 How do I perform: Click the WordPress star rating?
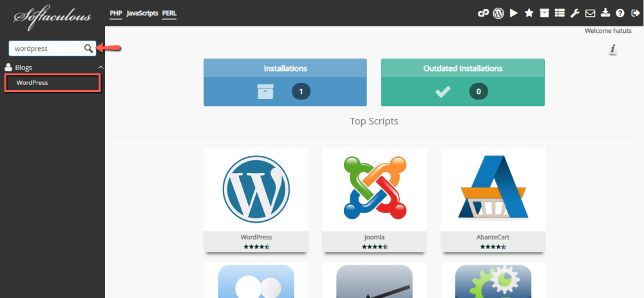pos(257,247)
